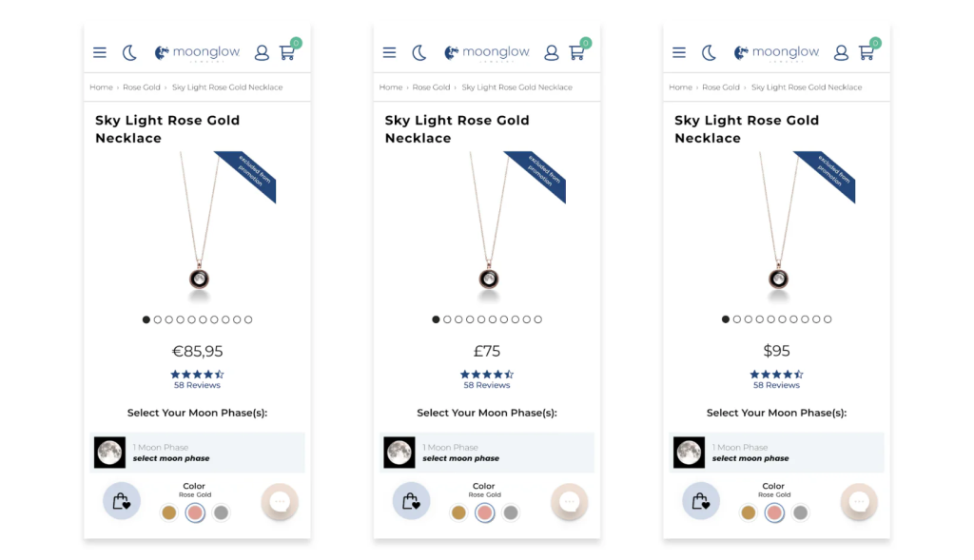Open the 58 Reviews link
974x560 pixels.
197,385
